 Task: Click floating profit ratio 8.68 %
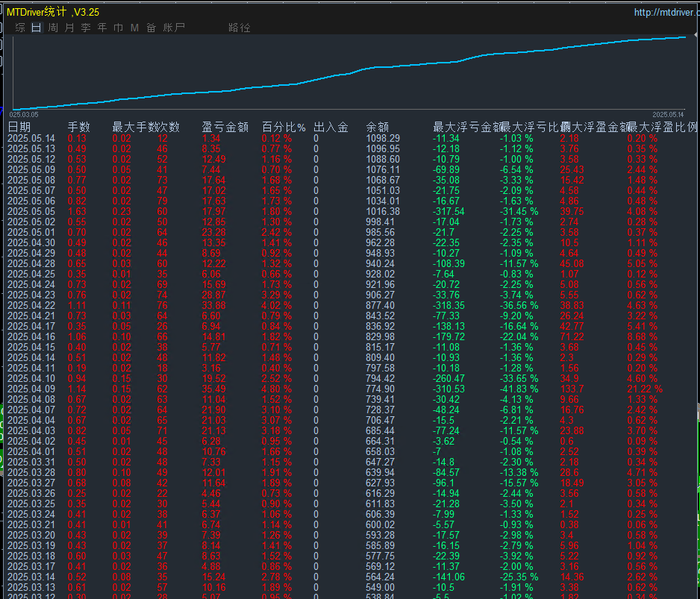(x=643, y=336)
